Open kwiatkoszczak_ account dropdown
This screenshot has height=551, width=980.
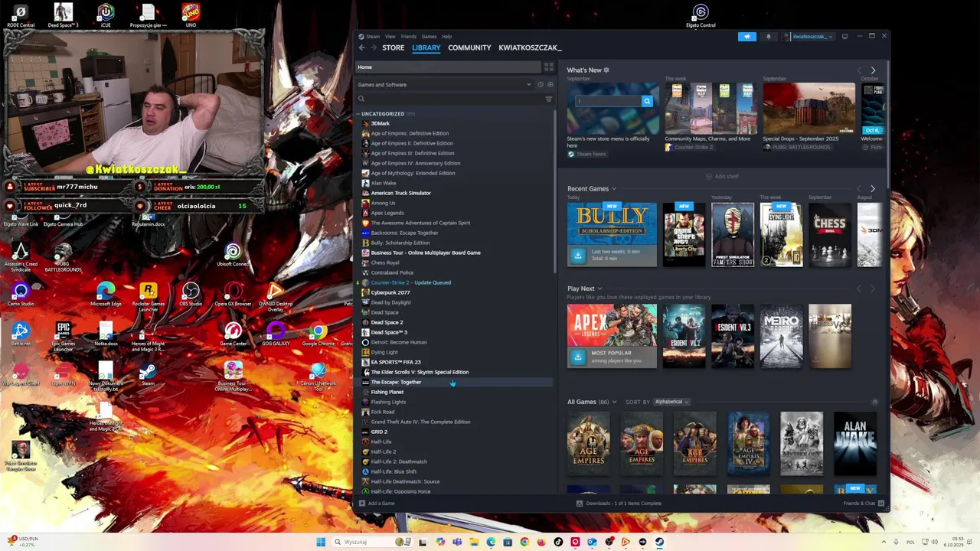click(x=808, y=36)
